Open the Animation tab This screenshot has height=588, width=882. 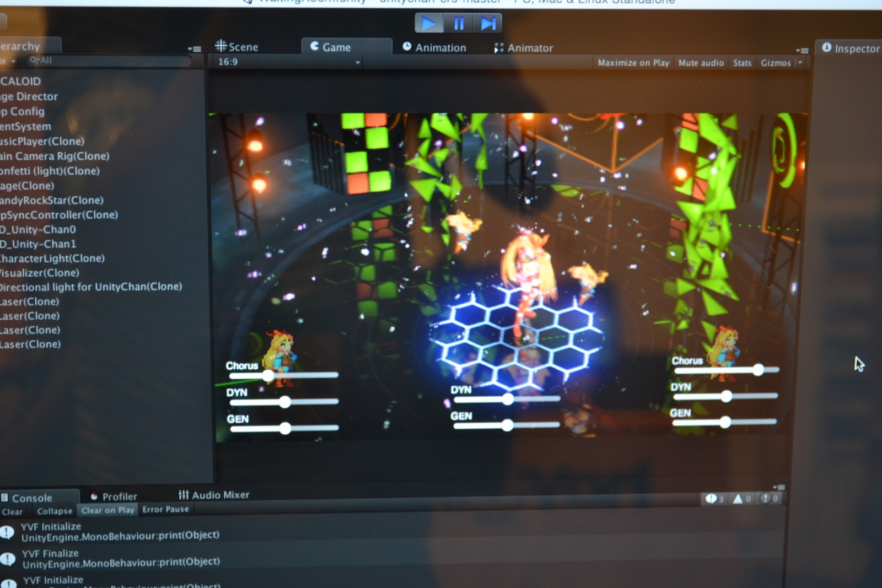(434, 47)
